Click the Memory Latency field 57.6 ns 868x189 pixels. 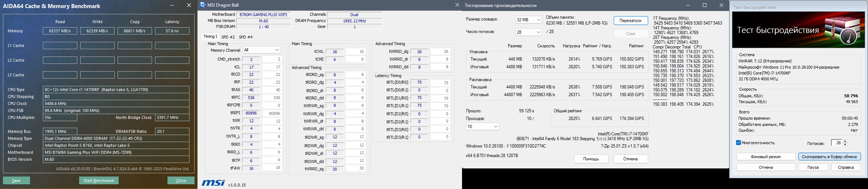tap(172, 31)
